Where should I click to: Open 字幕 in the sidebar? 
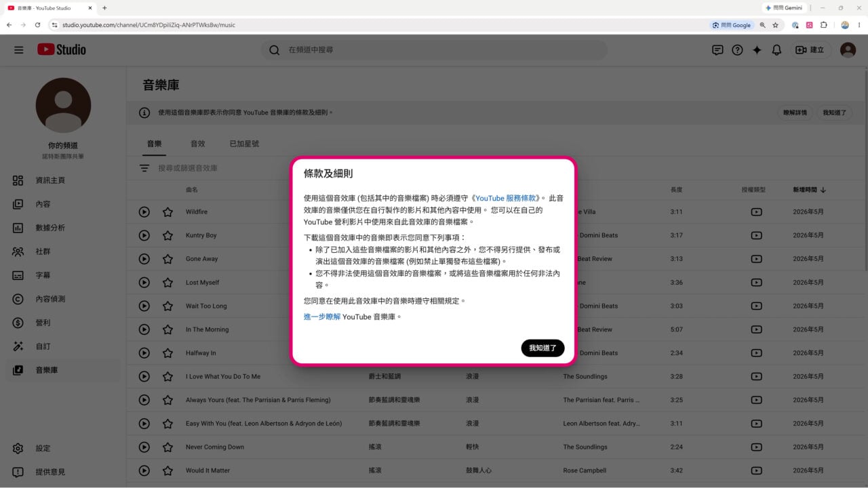62,275
